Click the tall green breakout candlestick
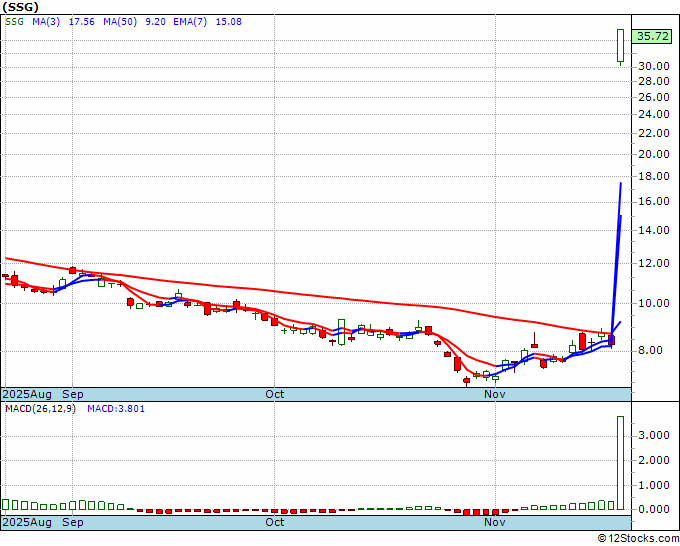This screenshot has width=680, height=546. 620,46
